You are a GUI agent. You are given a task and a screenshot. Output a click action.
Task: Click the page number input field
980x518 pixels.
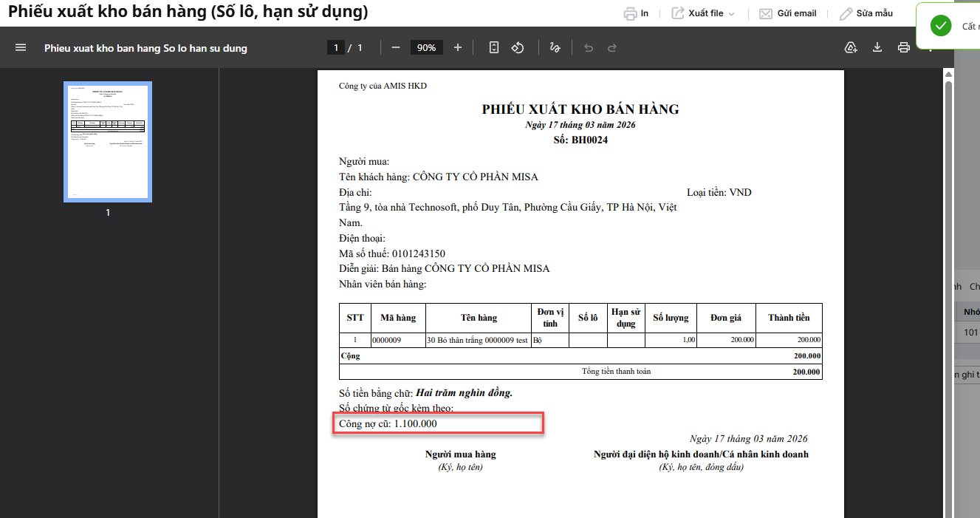(336, 47)
